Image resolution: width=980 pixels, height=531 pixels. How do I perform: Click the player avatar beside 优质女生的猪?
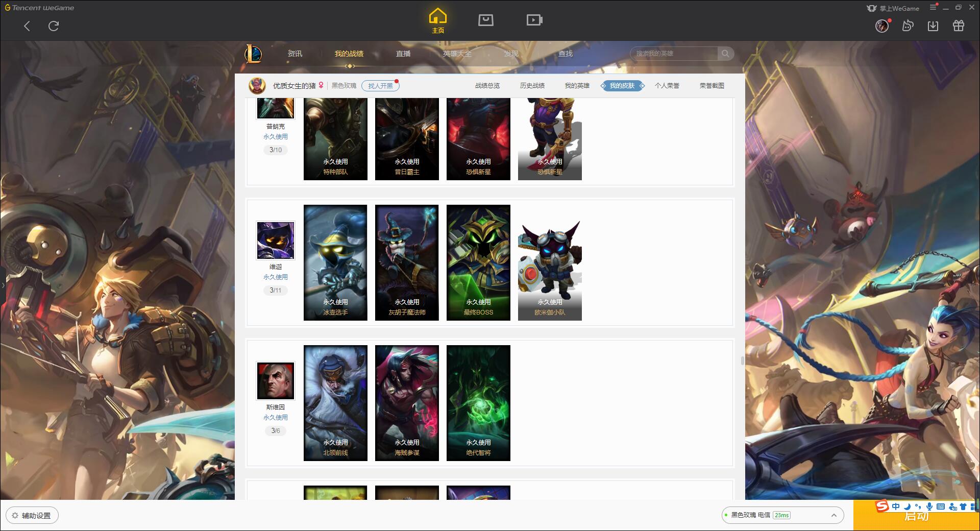coord(257,85)
